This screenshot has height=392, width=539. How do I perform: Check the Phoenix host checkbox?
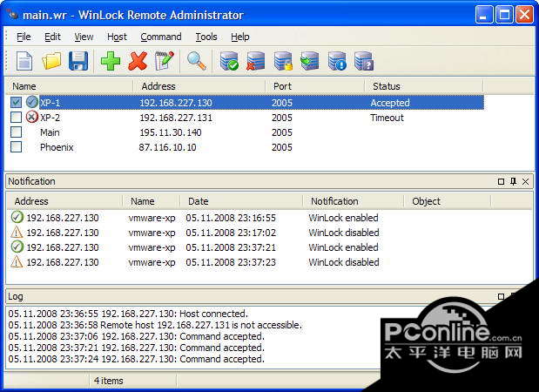tap(17, 147)
